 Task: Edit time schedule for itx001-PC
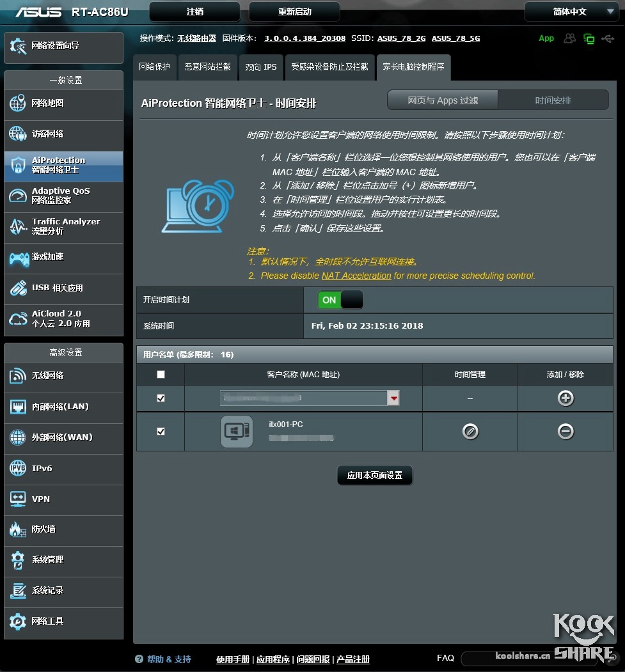coord(470,431)
